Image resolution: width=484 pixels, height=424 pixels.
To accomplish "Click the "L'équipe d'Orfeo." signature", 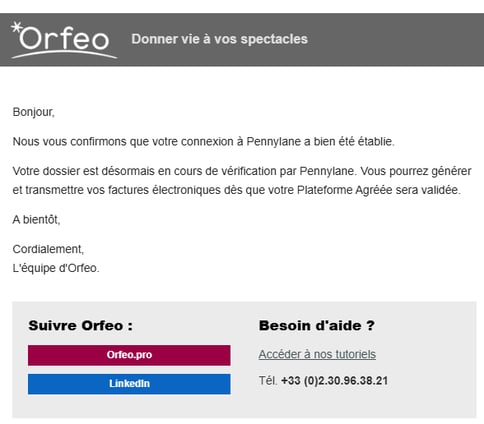I will (x=56, y=268).
